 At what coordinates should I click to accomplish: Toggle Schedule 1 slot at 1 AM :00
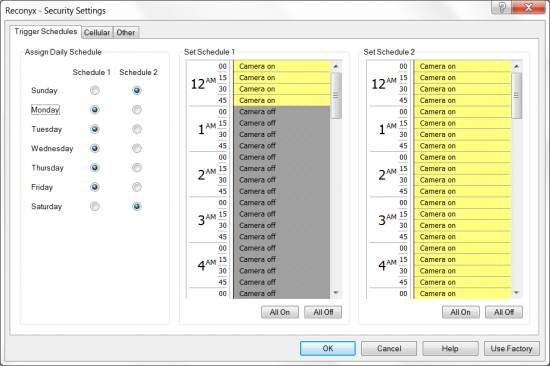(282, 112)
